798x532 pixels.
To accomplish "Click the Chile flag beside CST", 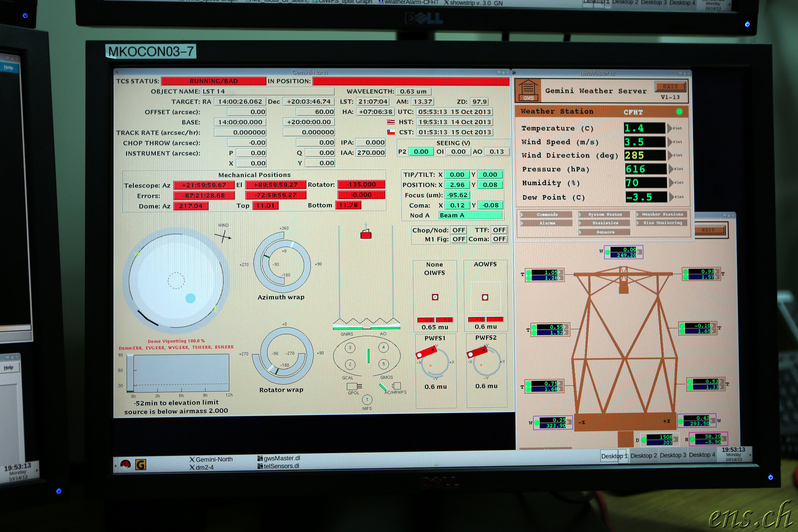I will click(391, 132).
